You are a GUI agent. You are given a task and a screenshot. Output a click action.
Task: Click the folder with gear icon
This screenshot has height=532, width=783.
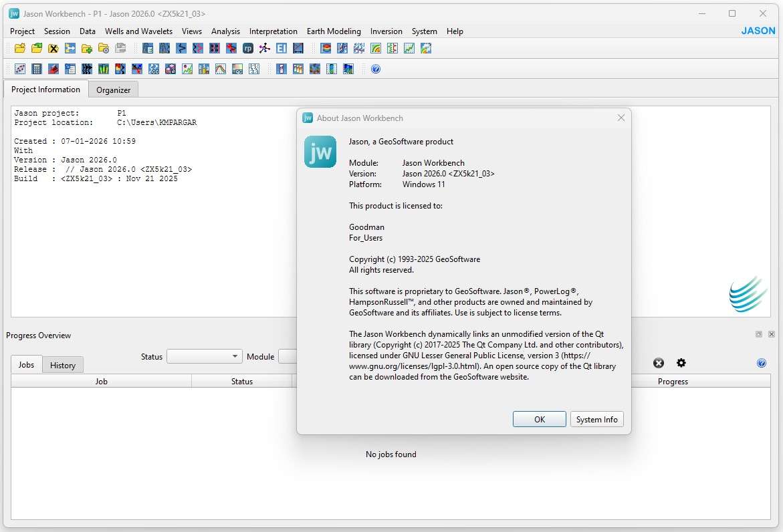[103, 48]
